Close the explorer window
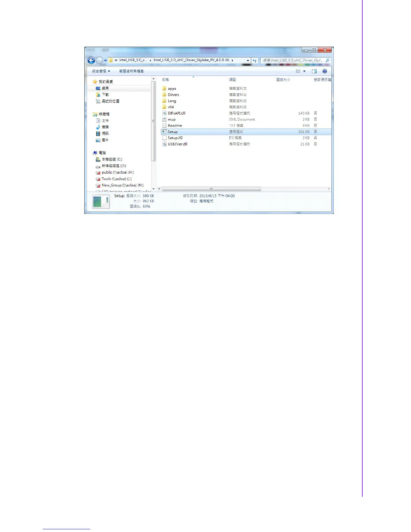Screen dimensions: 411x532 click(x=325, y=50)
